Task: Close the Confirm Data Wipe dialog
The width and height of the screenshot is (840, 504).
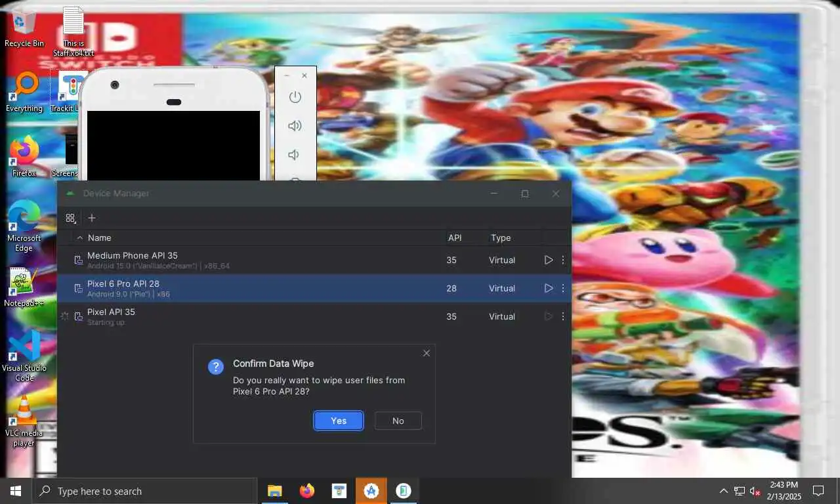Action: point(427,353)
